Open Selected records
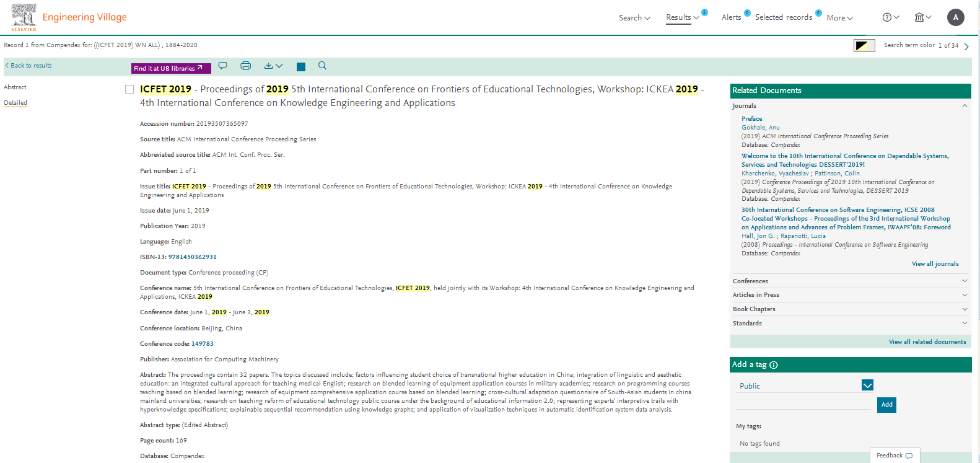This screenshot has height=463, width=980. tap(784, 17)
